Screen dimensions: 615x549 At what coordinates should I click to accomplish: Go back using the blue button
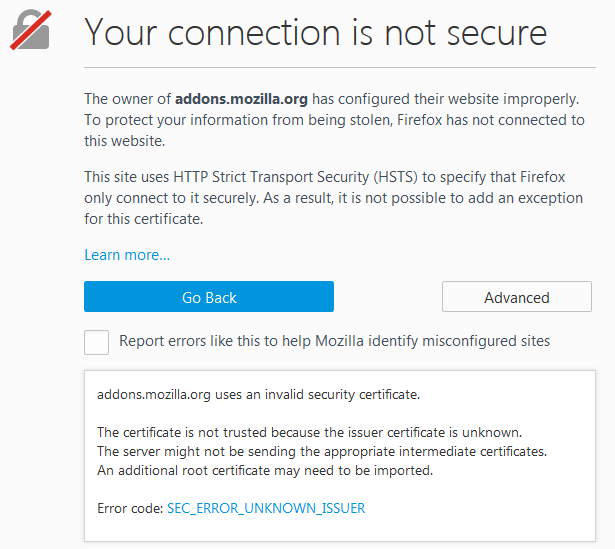(x=209, y=296)
